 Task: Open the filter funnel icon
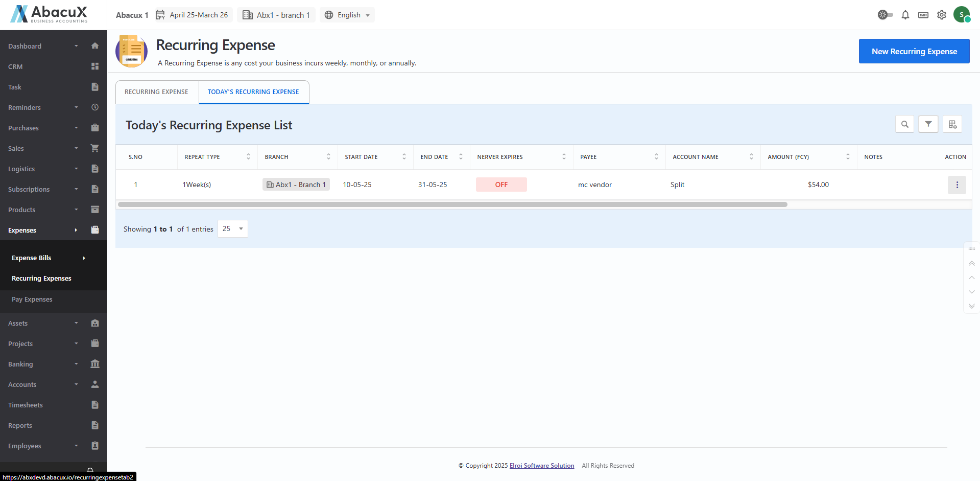tap(928, 124)
